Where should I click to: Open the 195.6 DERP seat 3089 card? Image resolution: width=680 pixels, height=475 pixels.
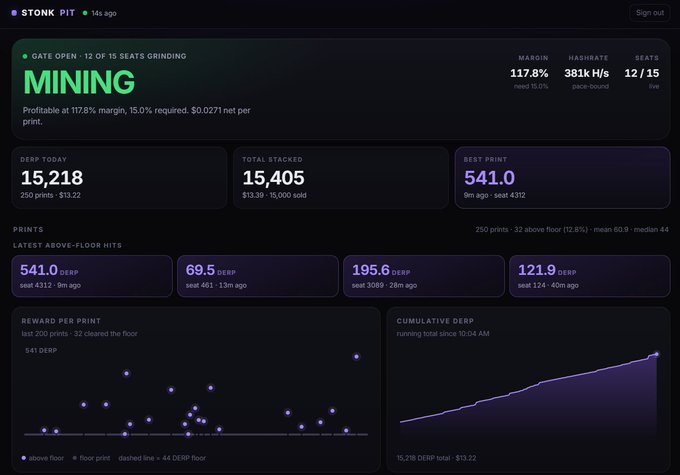[424, 276]
